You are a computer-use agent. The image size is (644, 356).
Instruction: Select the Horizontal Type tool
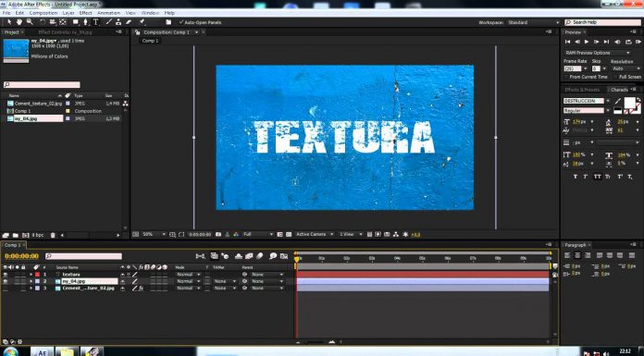[x=95, y=22]
